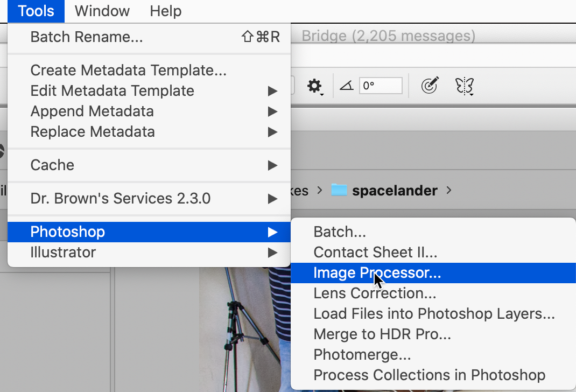576x392 pixels.
Task: Select Batch Rename from the Tools menu
Action: point(85,37)
